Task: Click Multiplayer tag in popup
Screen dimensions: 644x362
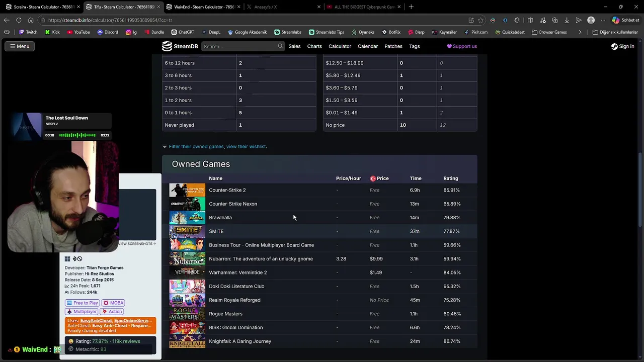Action: coord(82,312)
